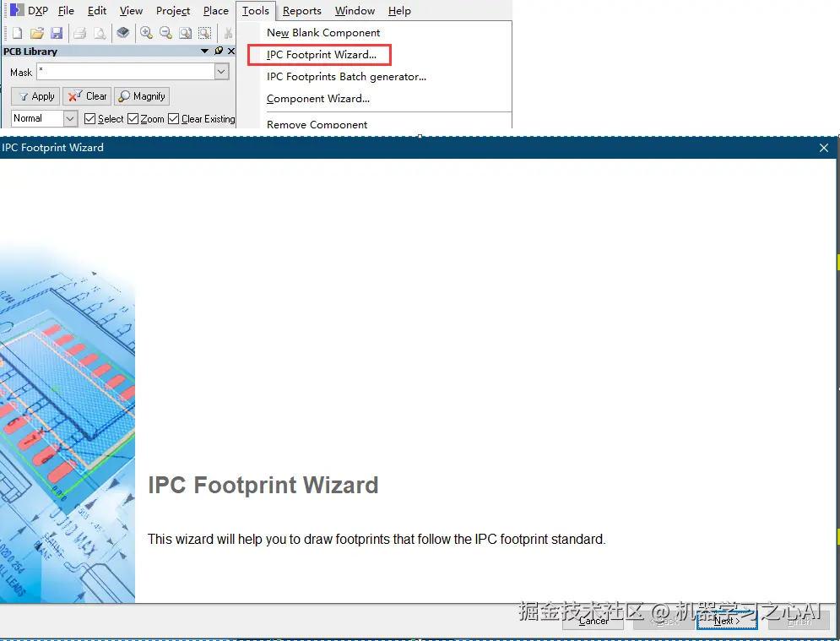Viewport: 840px width, 641px height.
Task: Close the PCB Library panel
Action: (x=230, y=51)
